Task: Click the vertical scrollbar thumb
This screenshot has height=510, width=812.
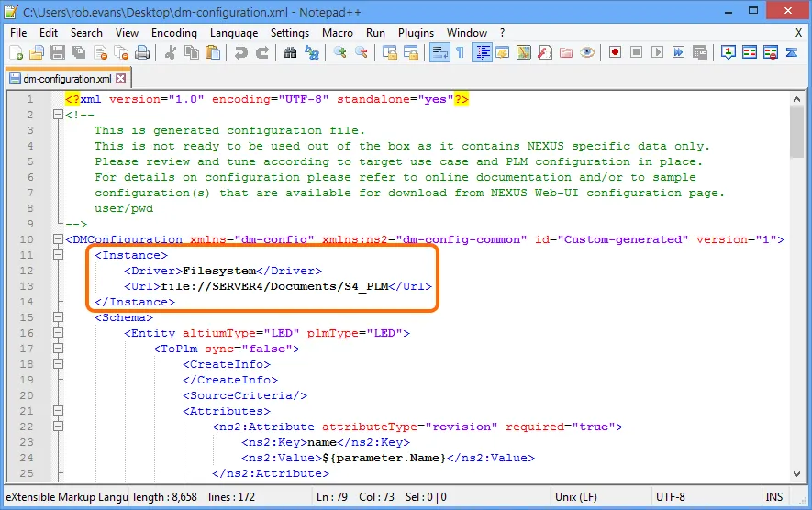Action: [796, 132]
